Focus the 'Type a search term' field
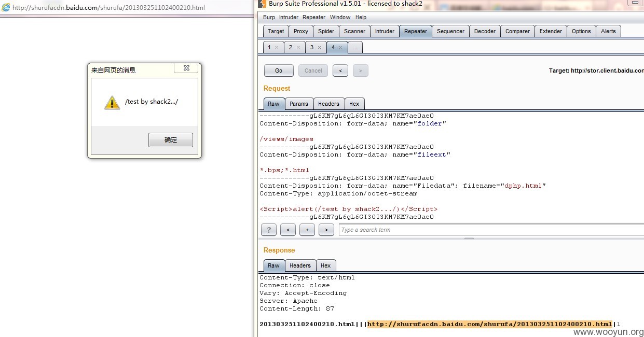 pos(491,230)
